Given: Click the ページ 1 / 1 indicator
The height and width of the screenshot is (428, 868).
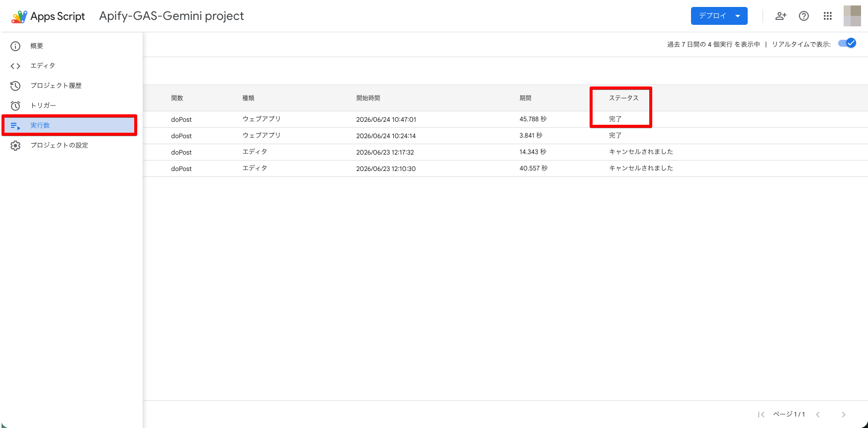Looking at the screenshot, I should (x=789, y=414).
